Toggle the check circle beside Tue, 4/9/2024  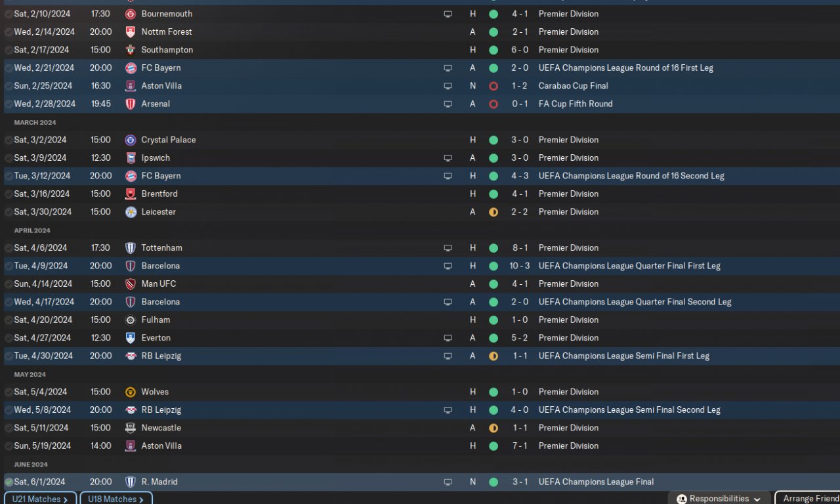pyautogui.click(x=9, y=266)
